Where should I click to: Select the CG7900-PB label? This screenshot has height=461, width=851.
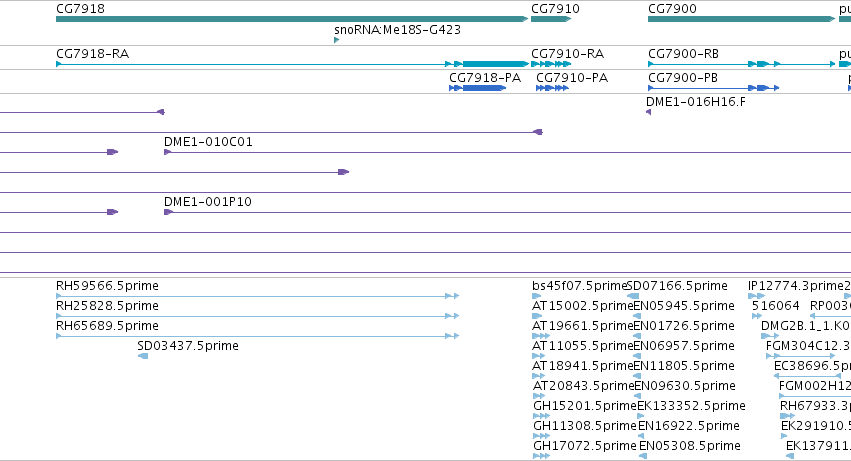pos(683,78)
